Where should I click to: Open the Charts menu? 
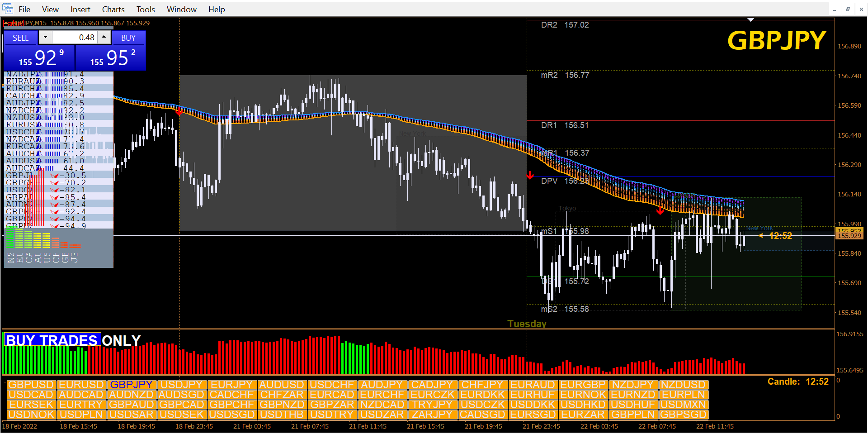pos(113,10)
